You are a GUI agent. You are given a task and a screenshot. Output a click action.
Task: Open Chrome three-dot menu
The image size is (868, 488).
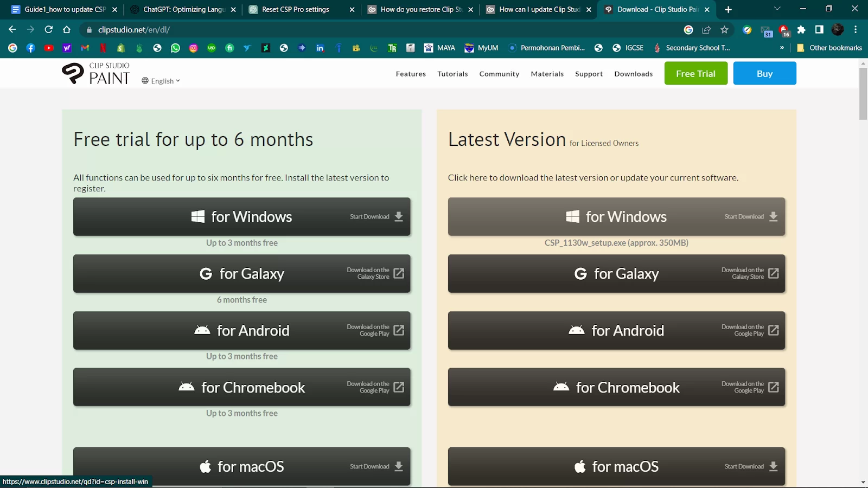(x=856, y=30)
